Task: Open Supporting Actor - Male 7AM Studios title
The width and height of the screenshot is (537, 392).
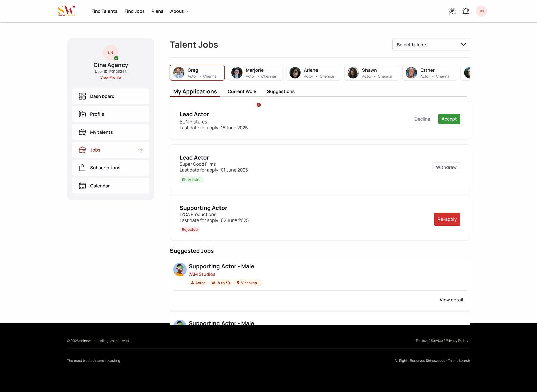Action: click(x=222, y=266)
